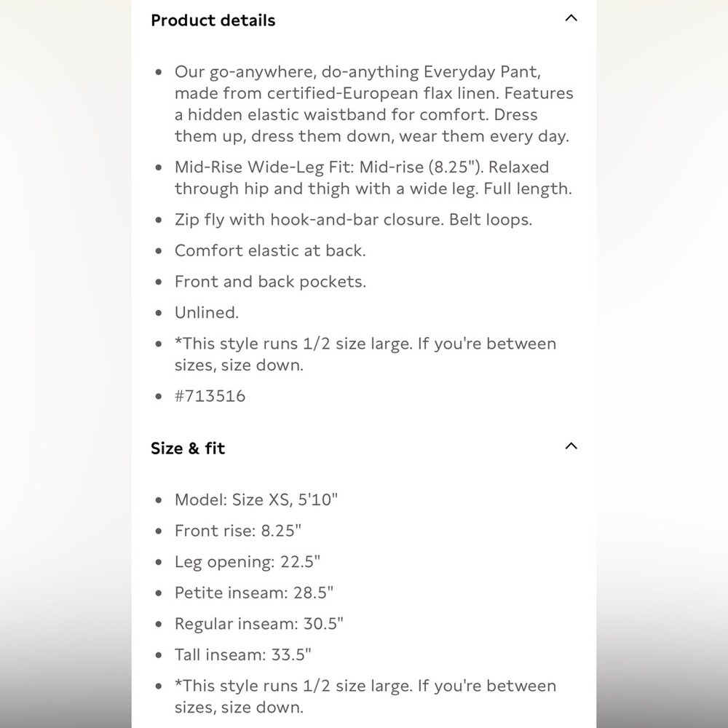Collapse the Size & fit chevron
This screenshot has width=728, height=728.
click(x=571, y=446)
